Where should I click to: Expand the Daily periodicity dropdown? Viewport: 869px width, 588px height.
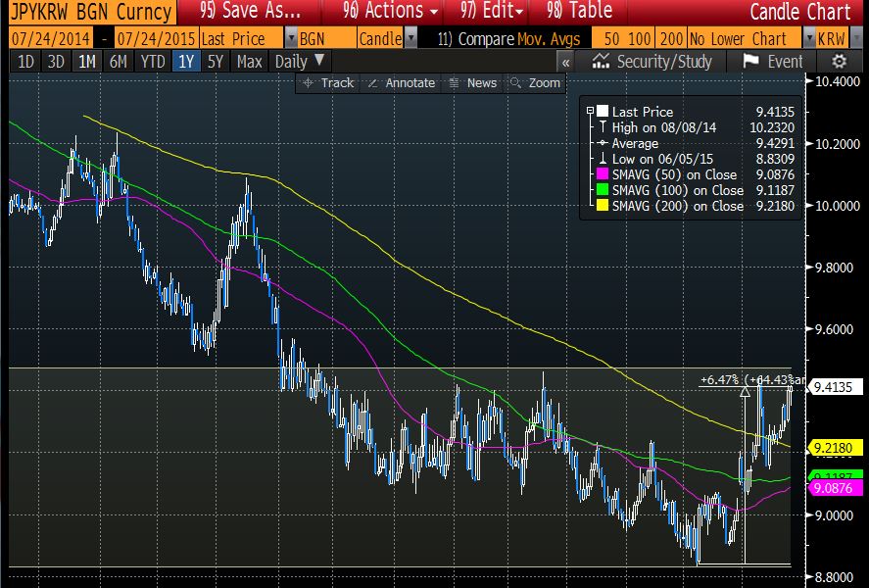coord(299,61)
